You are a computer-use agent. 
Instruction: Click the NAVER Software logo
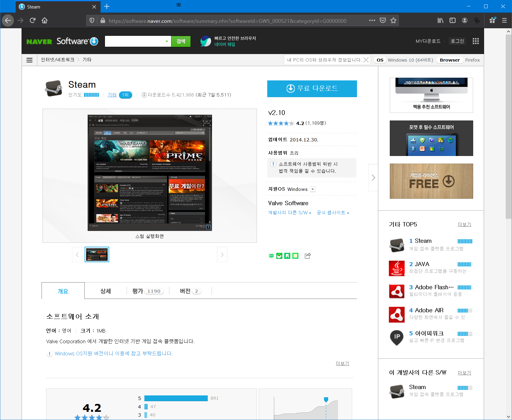coord(62,41)
